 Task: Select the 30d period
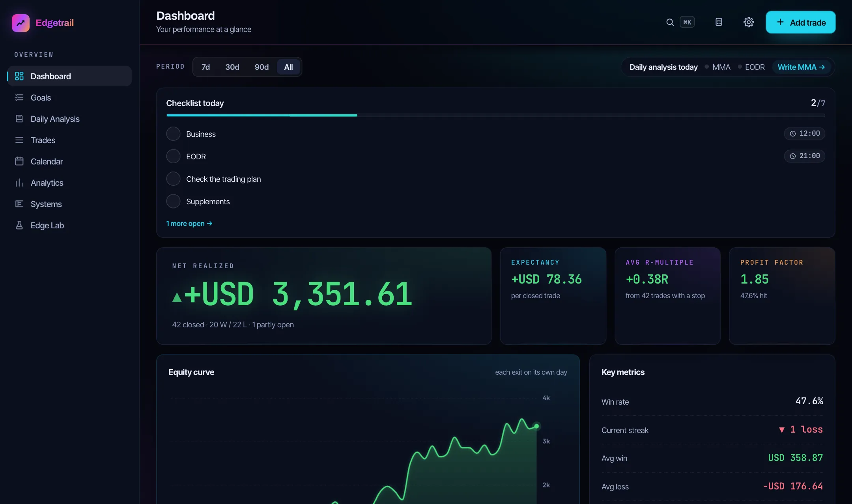coord(232,67)
